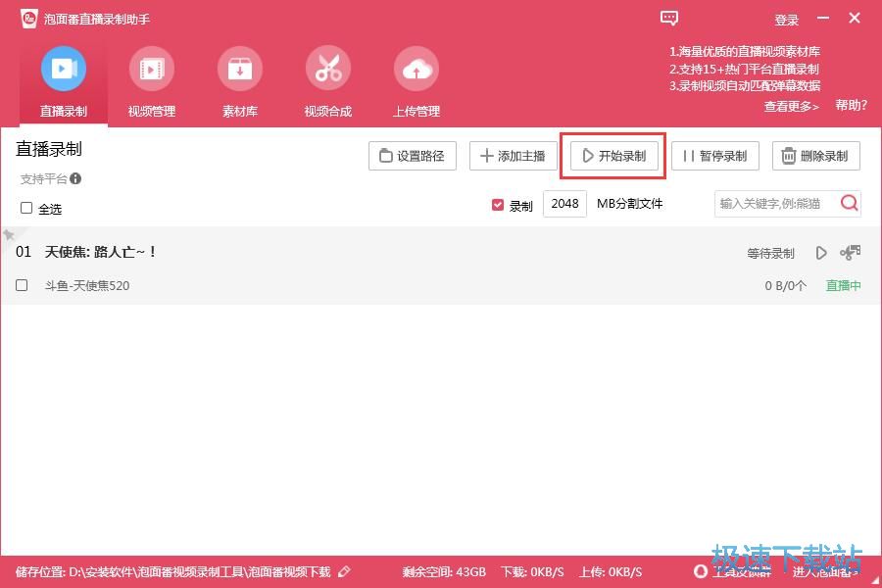
Task: Click 删除录制 button
Action: point(815,156)
